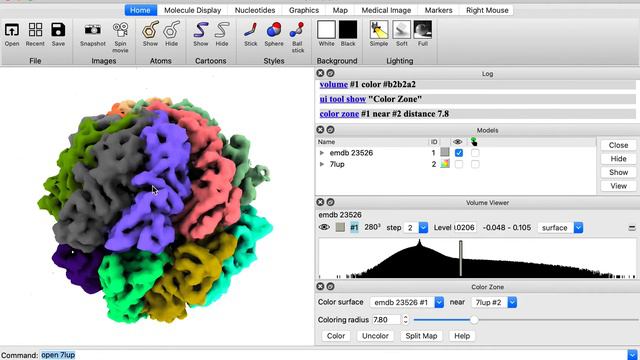Switch to the Markers tab
640x360 pixels.
pos(438,10)
